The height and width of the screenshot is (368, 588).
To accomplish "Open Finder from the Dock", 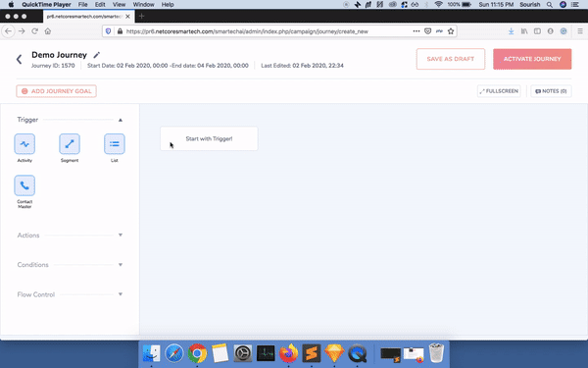I will [x=152, y=353].
